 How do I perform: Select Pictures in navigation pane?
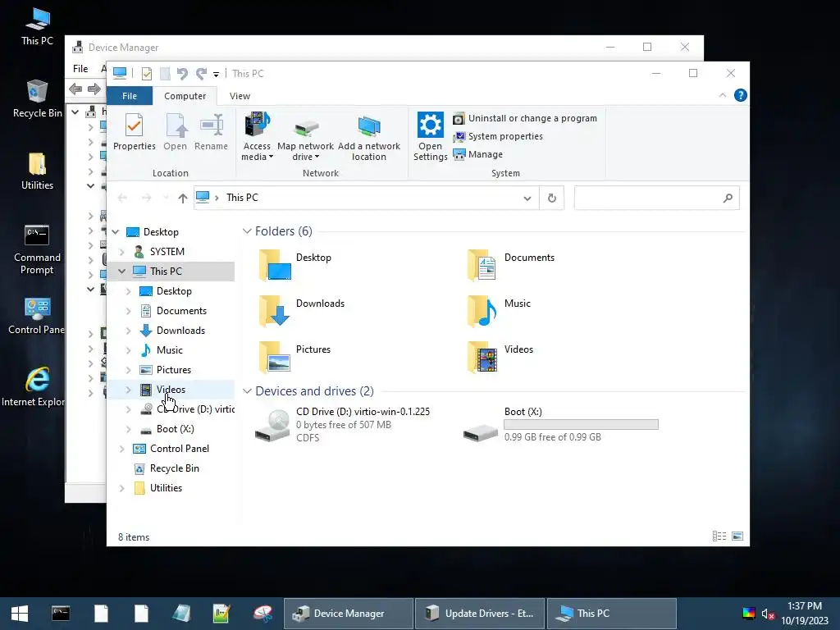pyautogui.click(x=174, y=370)
